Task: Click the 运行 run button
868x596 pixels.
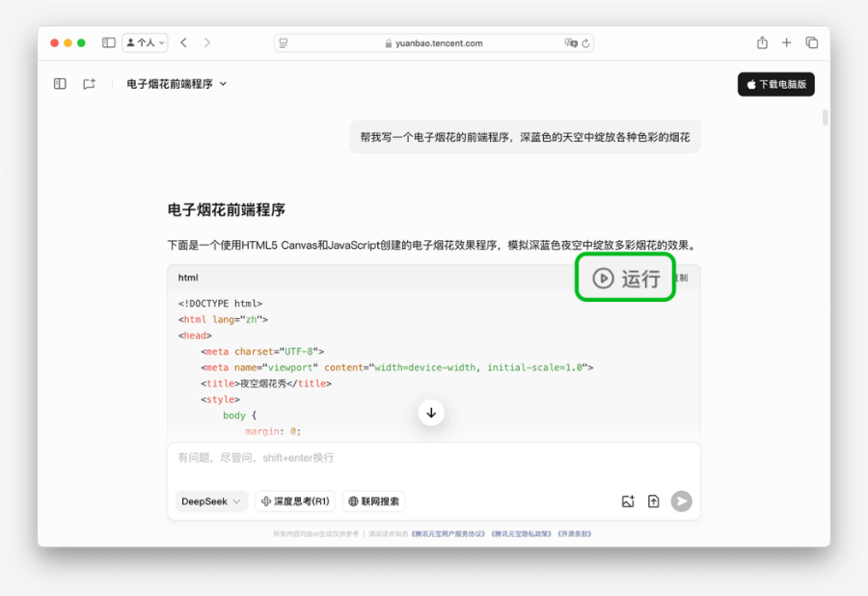Action: pyautogui.click(x=625, y=278)
